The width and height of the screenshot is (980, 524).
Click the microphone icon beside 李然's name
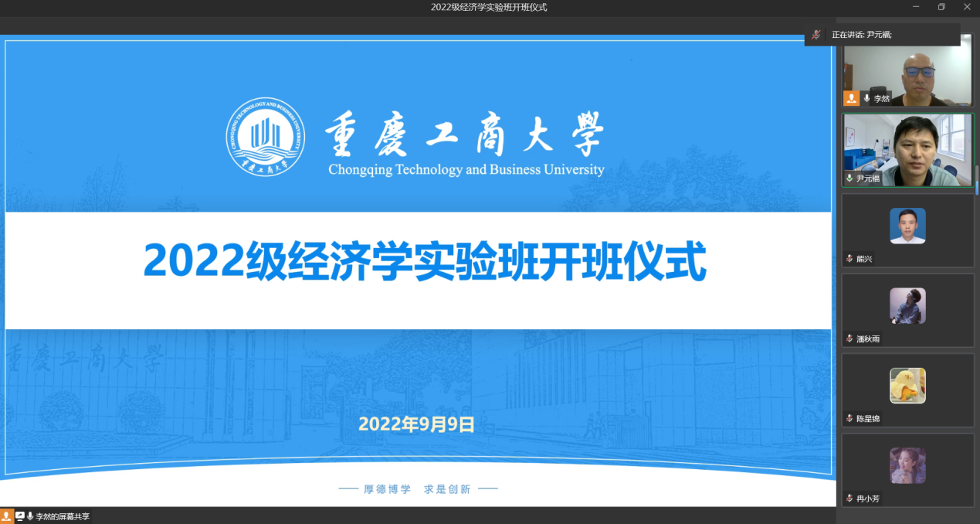pyautogui.click(x=866, y=98)
